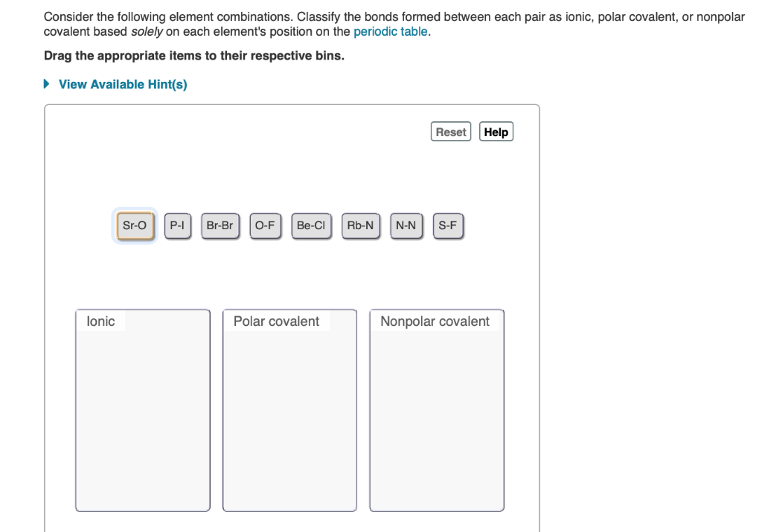The height and width of the screenshot is (532, 762).
Task: Click the hint disclosure triangle
Action: pos(47,84)
